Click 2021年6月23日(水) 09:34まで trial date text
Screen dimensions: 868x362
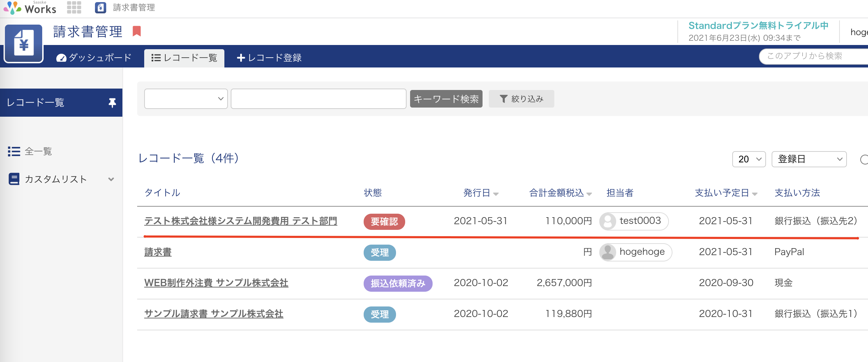click(x=745, y=38)
